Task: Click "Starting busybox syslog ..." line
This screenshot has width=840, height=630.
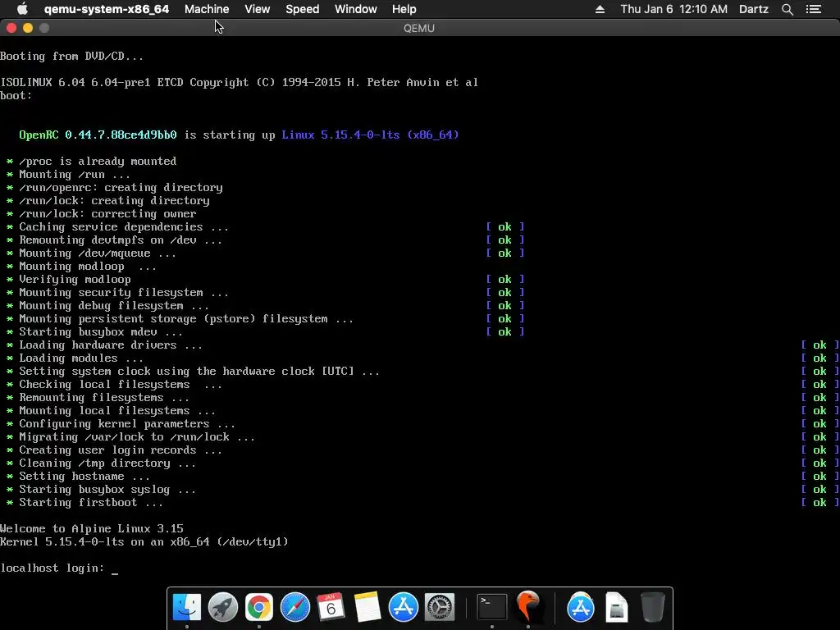Action: pyautogui.click(x=107, y=490)
